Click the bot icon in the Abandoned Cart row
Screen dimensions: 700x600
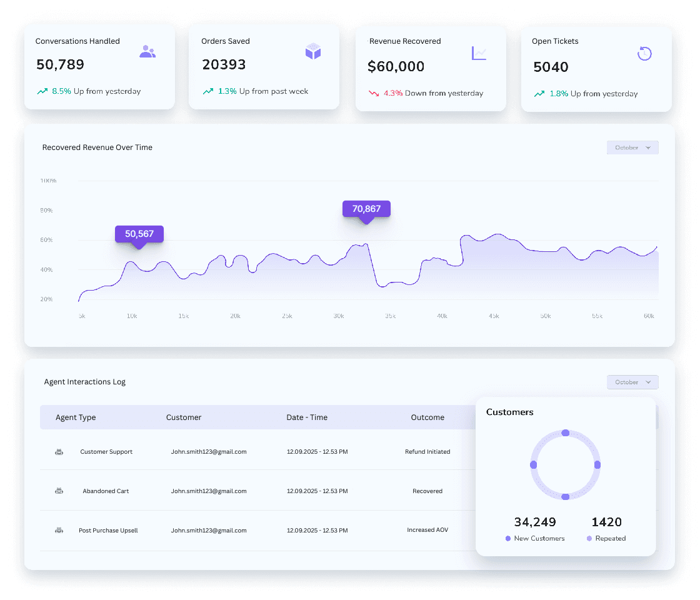pyautogui.click(x=59, y=491)
